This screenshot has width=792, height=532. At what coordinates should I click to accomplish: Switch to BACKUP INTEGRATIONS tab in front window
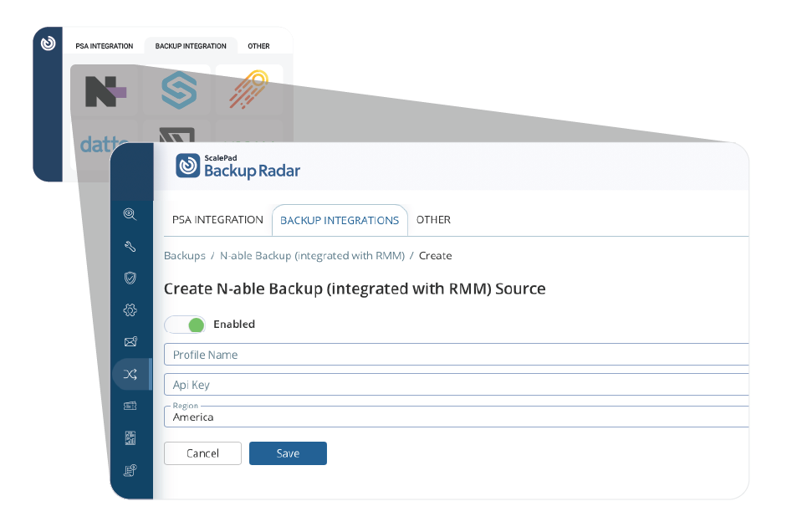coord(340,220)
